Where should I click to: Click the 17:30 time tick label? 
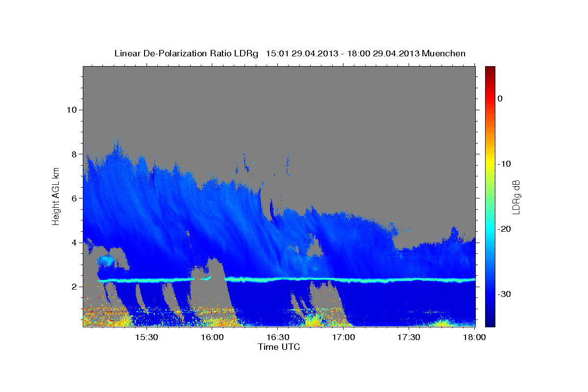409,338
